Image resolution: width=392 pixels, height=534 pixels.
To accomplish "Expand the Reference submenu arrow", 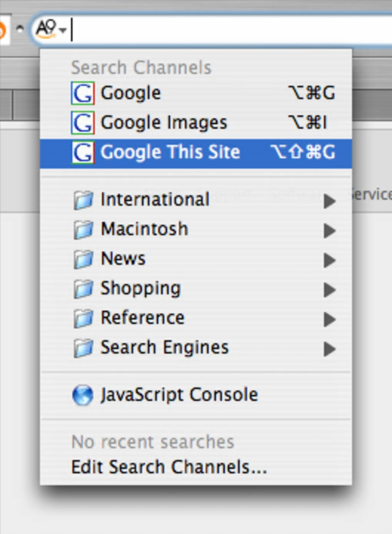I will [x=329, y=319].
